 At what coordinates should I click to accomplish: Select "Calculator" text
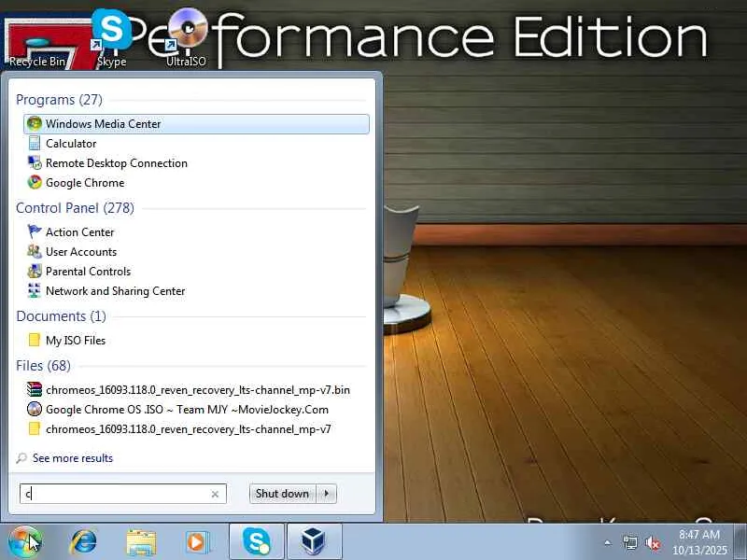[71, 144]
